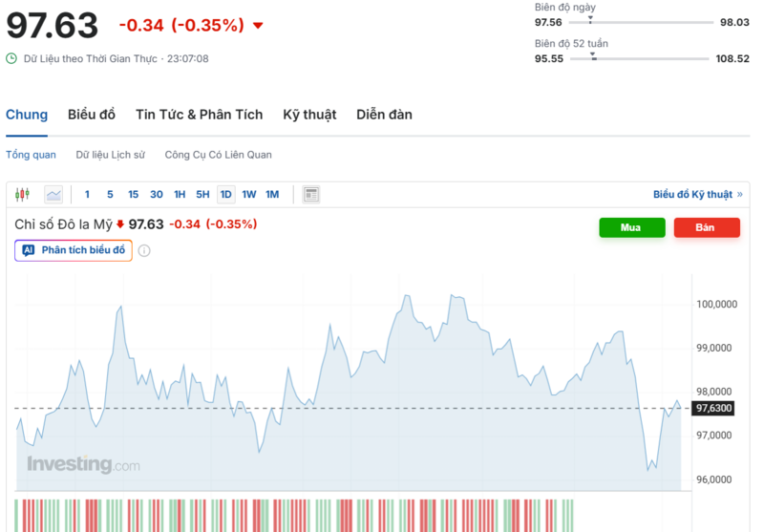
Task: Select the 5H timeframe
Action: pyautogui.click(x=202, y=195)
